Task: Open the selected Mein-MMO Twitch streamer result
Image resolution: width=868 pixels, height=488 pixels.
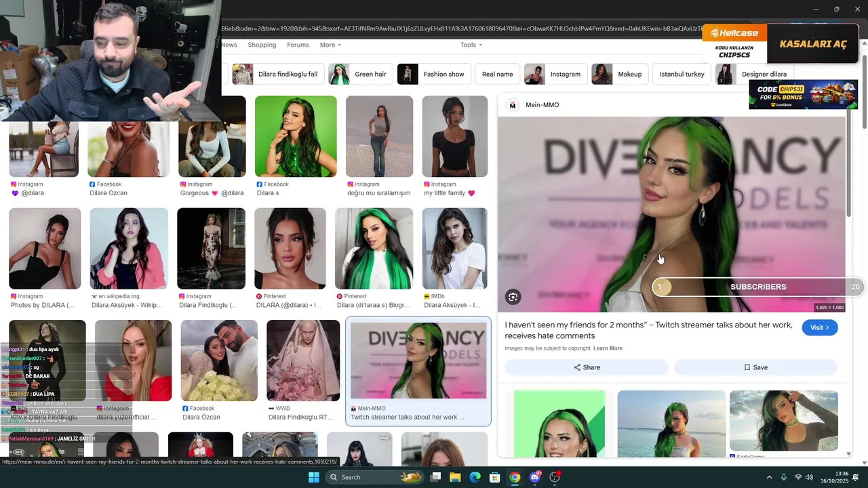Action: (418, 371)
